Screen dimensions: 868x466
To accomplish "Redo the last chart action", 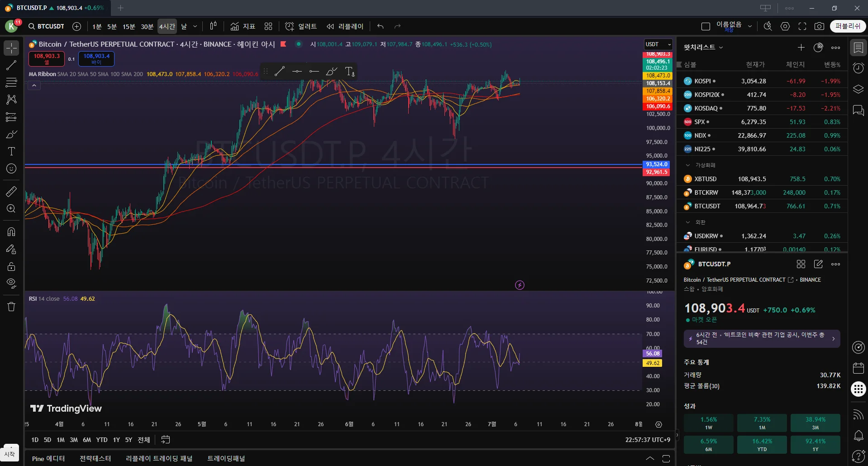I will click(397, 26).
